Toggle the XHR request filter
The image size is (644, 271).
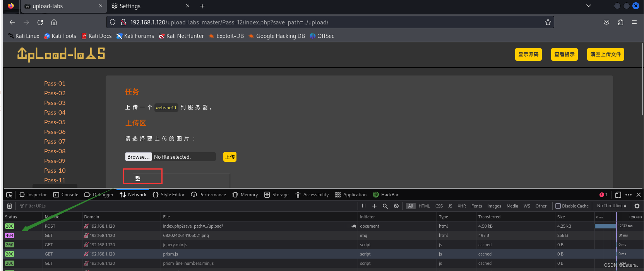[462, 206]
